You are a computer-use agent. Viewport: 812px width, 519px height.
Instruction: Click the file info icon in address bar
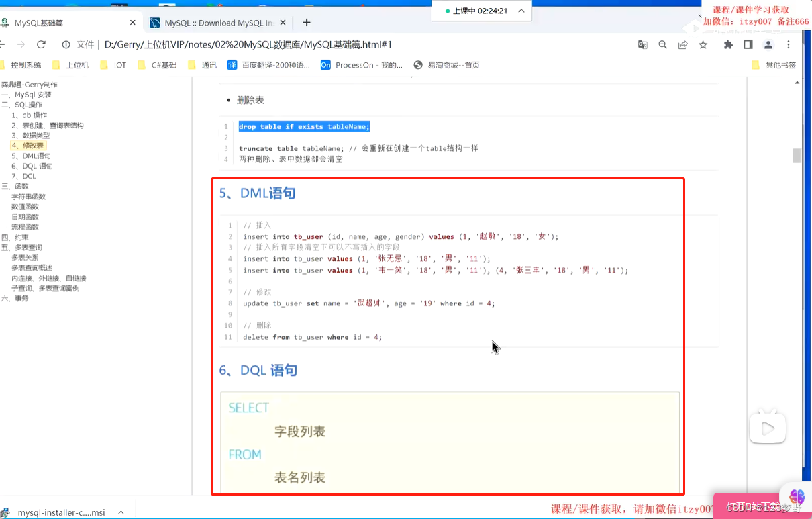coord(66,45)
